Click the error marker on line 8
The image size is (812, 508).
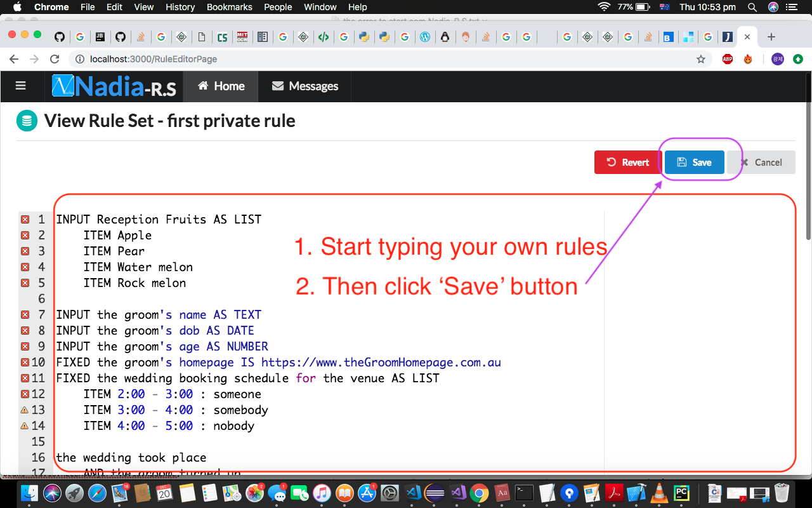25,331
